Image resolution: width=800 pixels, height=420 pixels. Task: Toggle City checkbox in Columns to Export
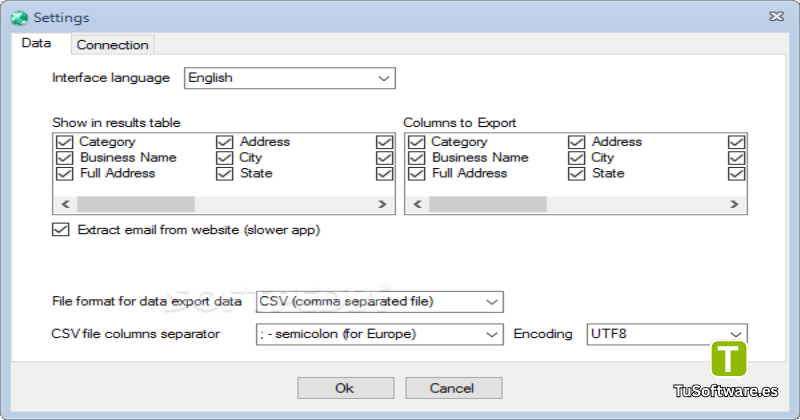(x=577, y=158)
